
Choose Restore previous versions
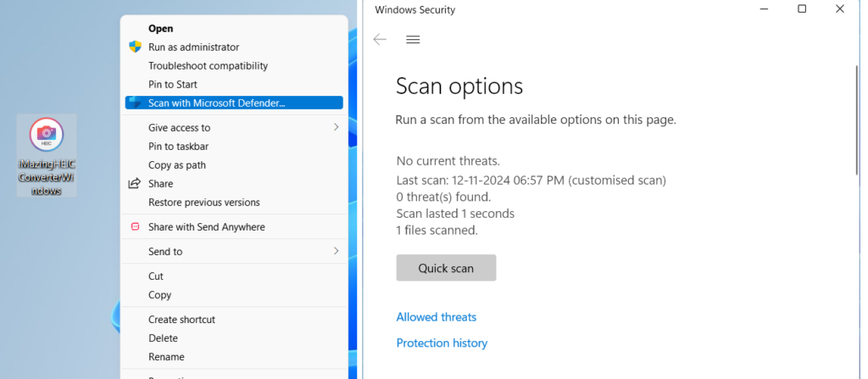point(203,203)
